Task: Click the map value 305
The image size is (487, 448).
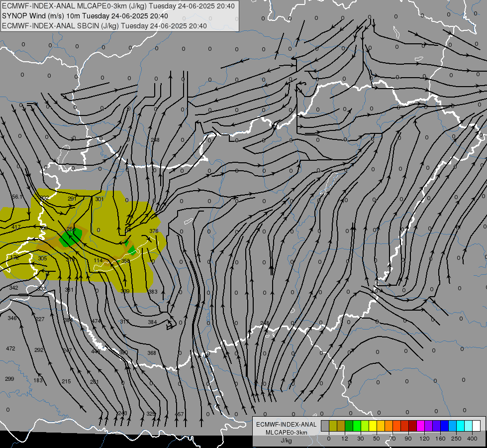Action: 43,258
